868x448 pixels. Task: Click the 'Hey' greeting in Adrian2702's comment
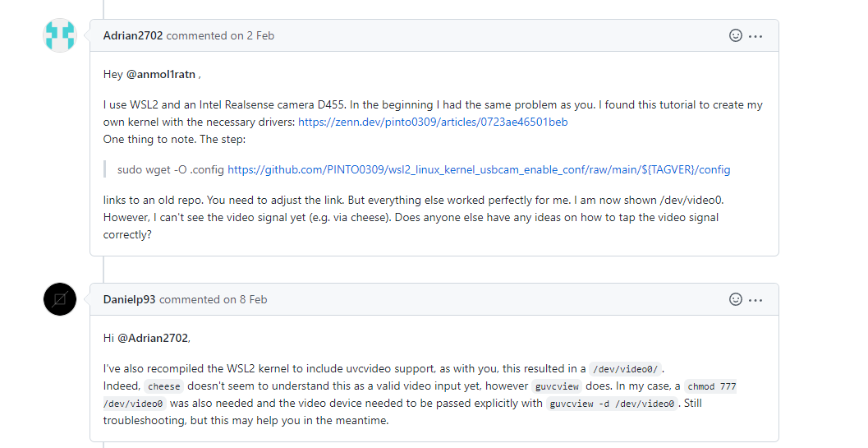(113, 74)
